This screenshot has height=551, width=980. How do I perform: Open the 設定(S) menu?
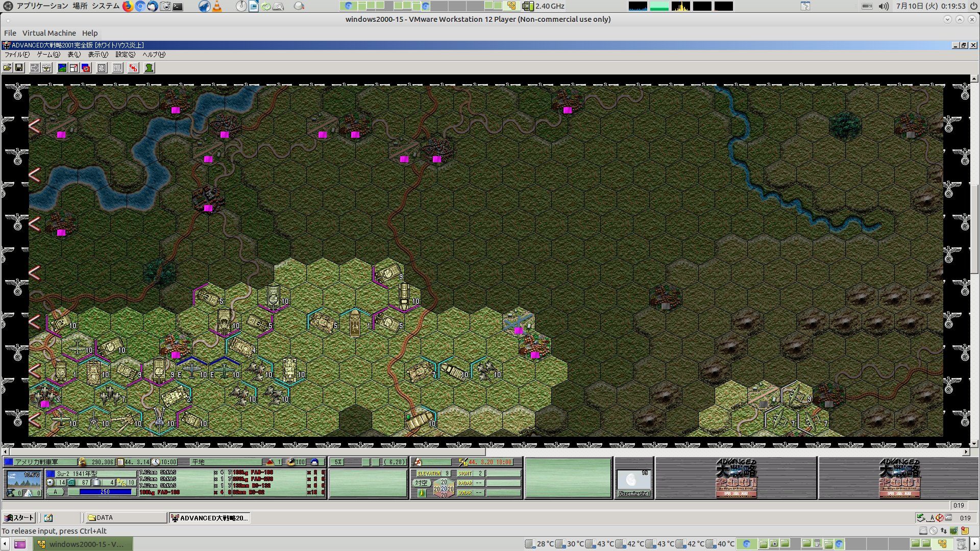(125, 55)
